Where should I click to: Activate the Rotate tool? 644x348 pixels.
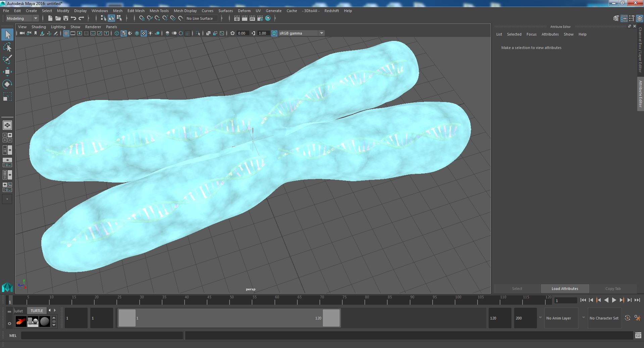(7, 84)
